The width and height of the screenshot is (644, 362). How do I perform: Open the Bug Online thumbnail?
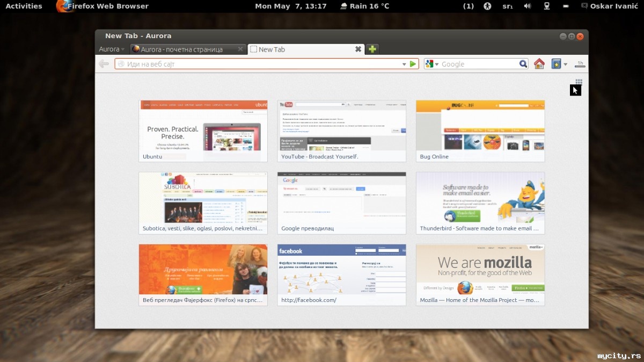(x=480, y=131)
